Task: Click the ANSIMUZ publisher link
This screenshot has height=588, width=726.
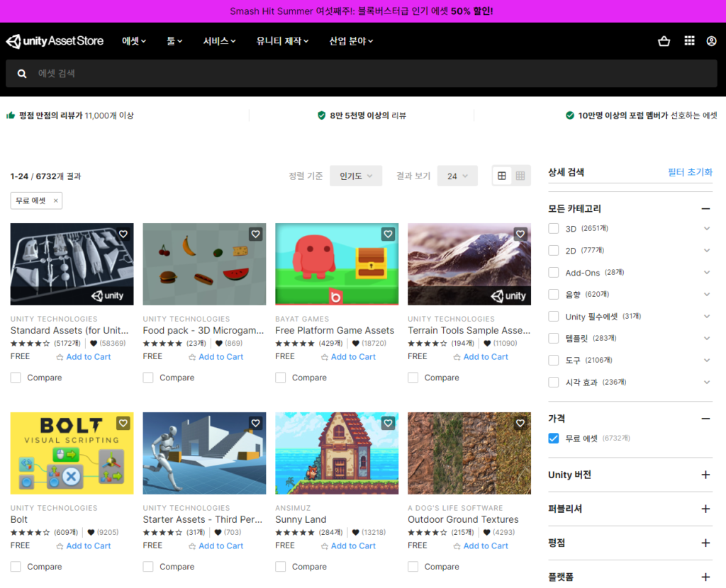Action: click(x=293, y=508)
